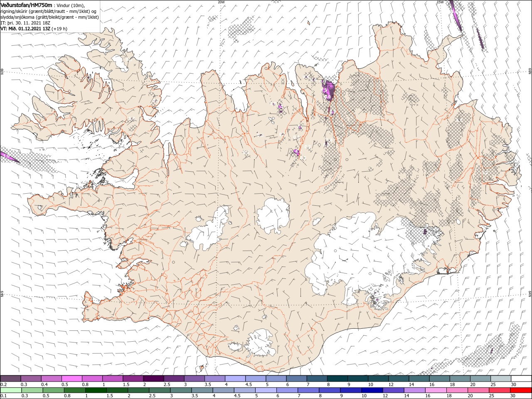Click the '15W' longitude label
This screenshot has height=399, width=532.
click(x=440, y=2)
